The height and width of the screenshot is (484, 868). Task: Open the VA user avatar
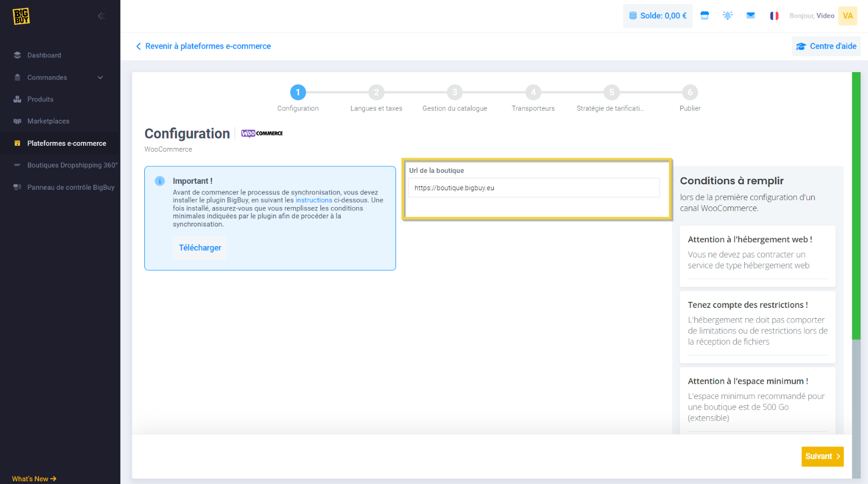(x=847, y=16)
